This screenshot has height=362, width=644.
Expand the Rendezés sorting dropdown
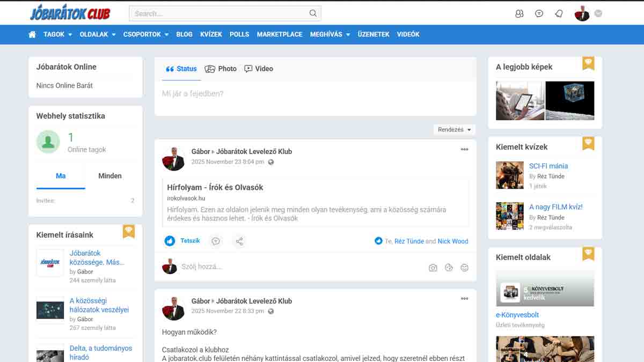coord(455,130)
